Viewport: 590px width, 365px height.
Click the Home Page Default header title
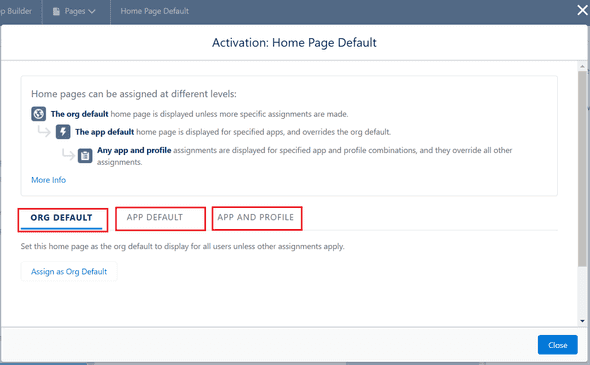[155, 11]
